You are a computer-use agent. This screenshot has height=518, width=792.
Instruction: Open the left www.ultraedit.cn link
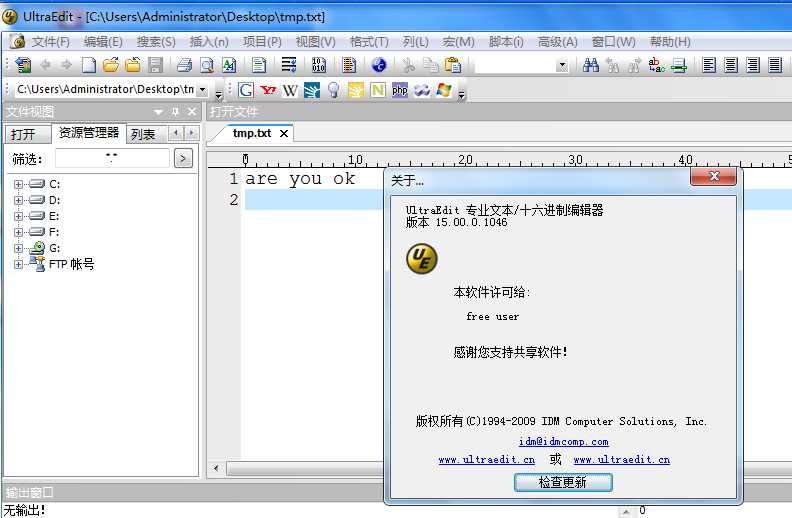(x=486, y=459)
